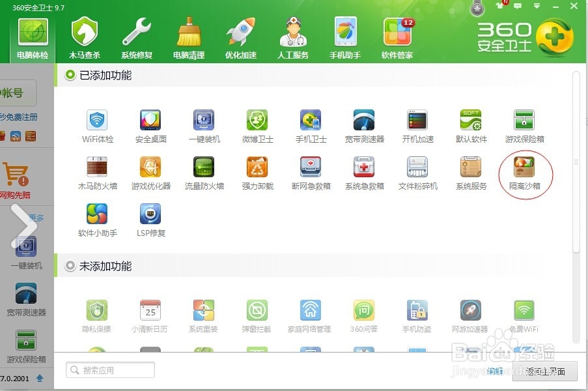Add 系统重装 function

pyautogui.click(x=203, y=316)
